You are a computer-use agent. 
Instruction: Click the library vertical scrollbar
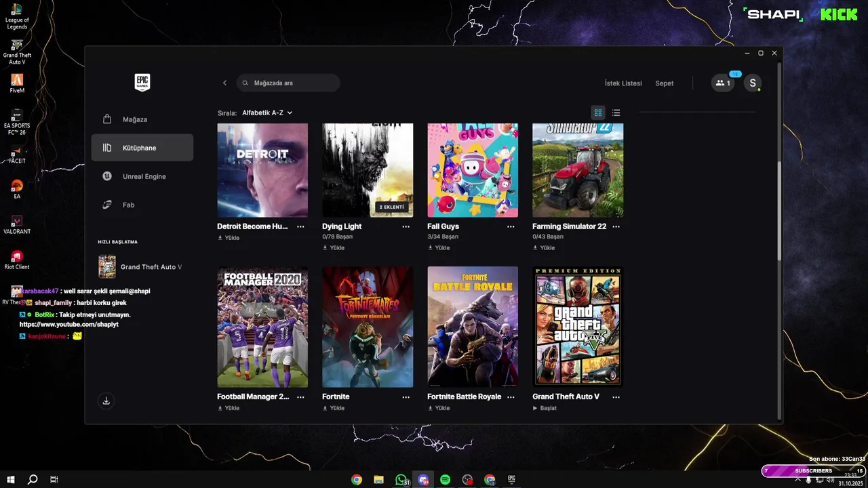(x=779, y=211)
